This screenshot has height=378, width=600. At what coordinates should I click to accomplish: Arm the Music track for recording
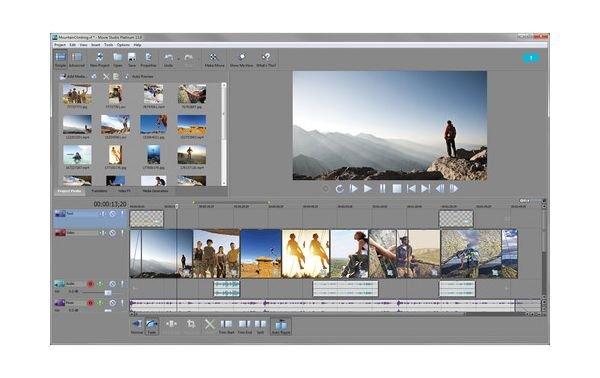[x=90, y=303]
